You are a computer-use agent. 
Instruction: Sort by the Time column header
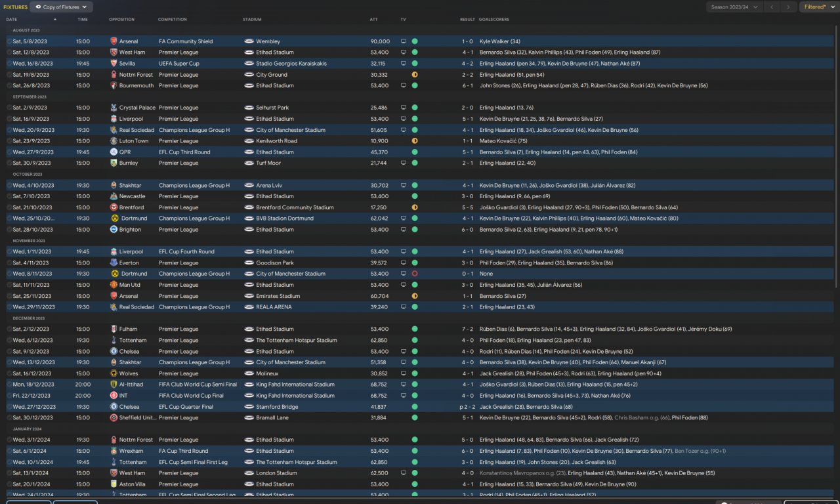point(83,20)
